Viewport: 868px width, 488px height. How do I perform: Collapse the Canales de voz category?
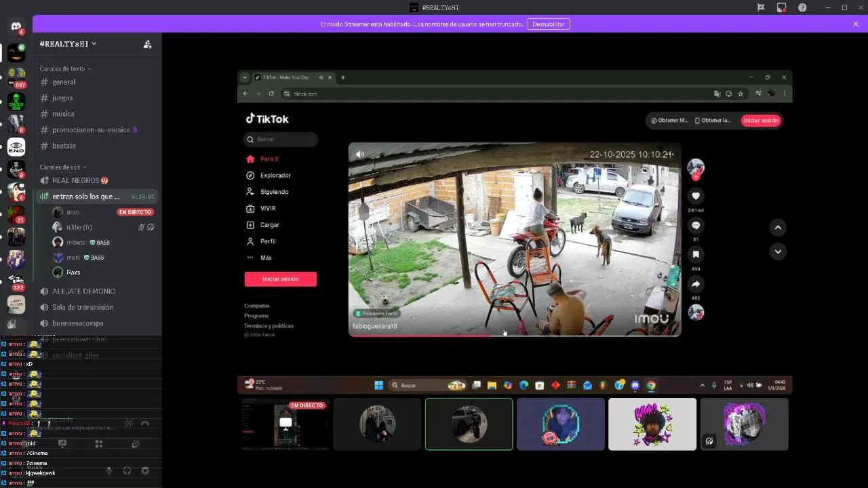(63, 167)
